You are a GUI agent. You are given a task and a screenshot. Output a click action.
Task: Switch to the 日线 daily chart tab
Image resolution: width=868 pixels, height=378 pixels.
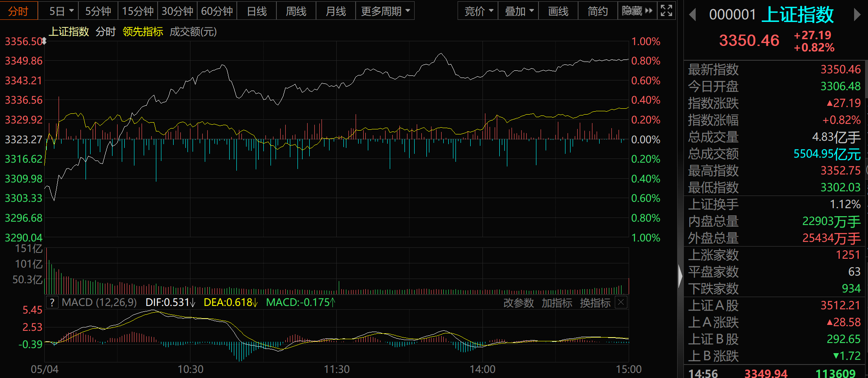(257, 11)
